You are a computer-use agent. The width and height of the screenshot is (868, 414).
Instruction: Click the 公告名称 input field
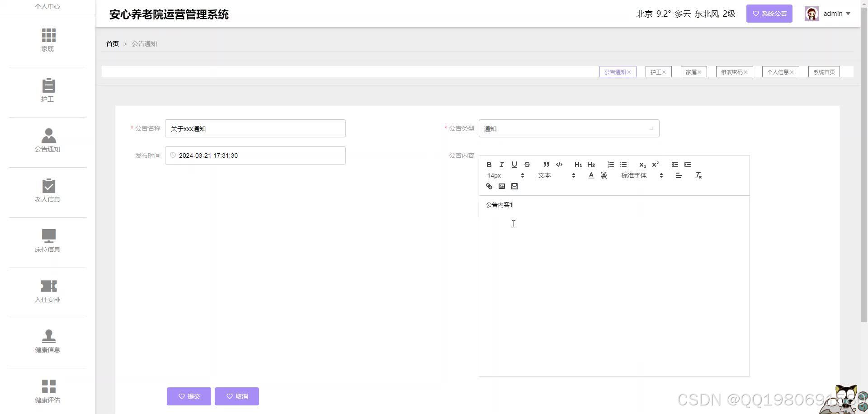coord(255,128)
